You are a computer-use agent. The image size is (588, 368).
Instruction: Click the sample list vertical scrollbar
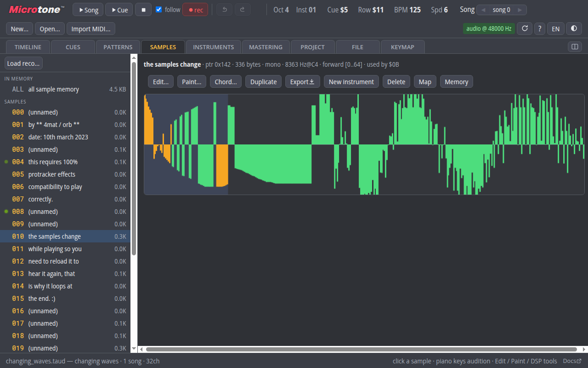[x=134, y=158]
